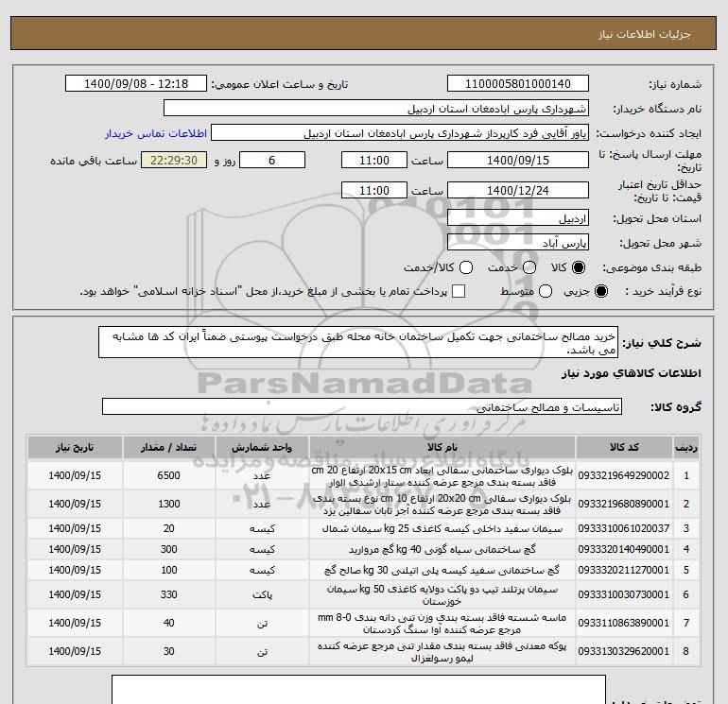The width and height of the screenshot is (728, 704).
Task: Click the گچ ساختمانی سیاه item name
Action: (x=442, y=549)
